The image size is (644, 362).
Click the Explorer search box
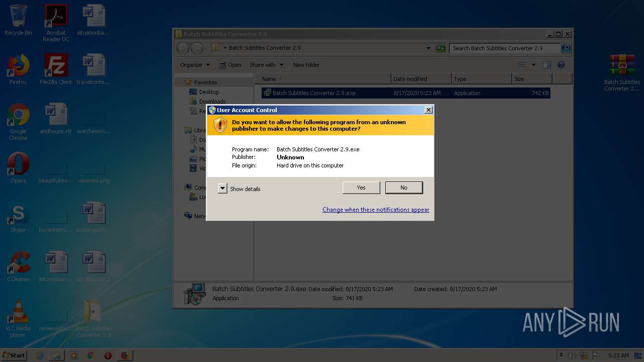tap(504, 48)
